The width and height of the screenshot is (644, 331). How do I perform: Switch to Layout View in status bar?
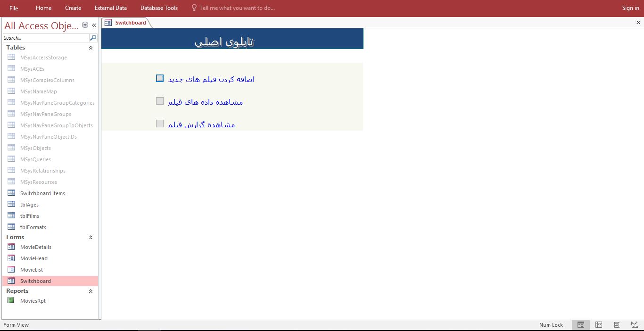pos(617,325)
